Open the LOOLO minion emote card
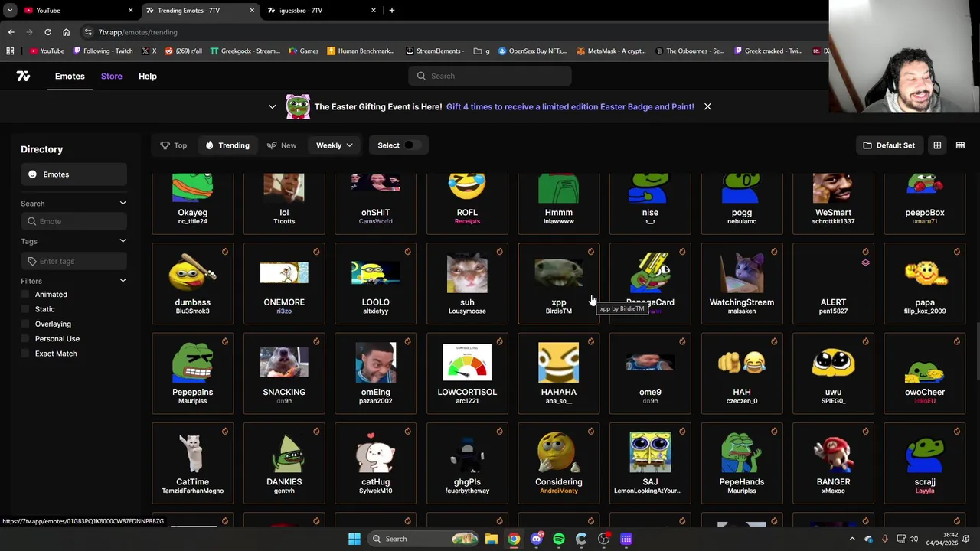980x551 pixels. click(375, 284)
